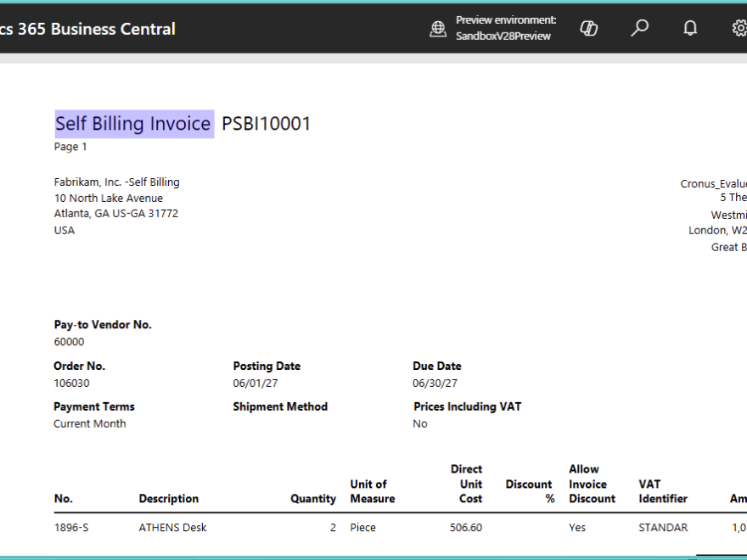Click ATHENS Desk description cell
This screenshot has width=747, height=560.
tap(172, 528)
